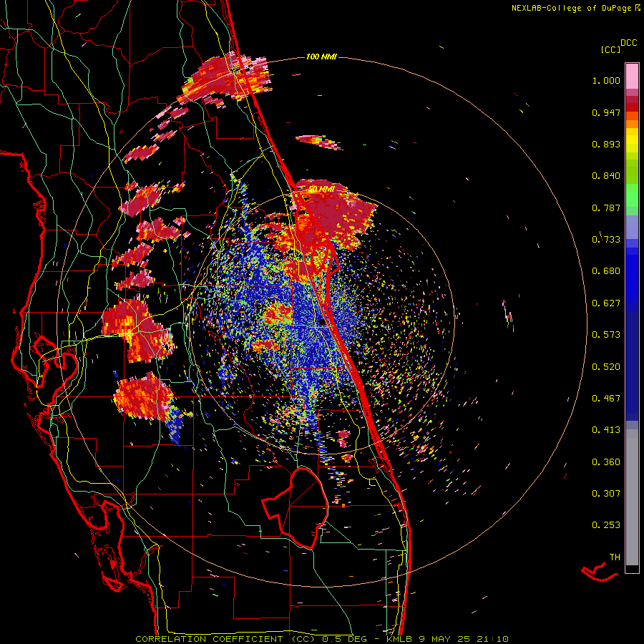Click the Correlation Coefficient product caption
The image size is (644, 644).
click(x=322, y=639)
